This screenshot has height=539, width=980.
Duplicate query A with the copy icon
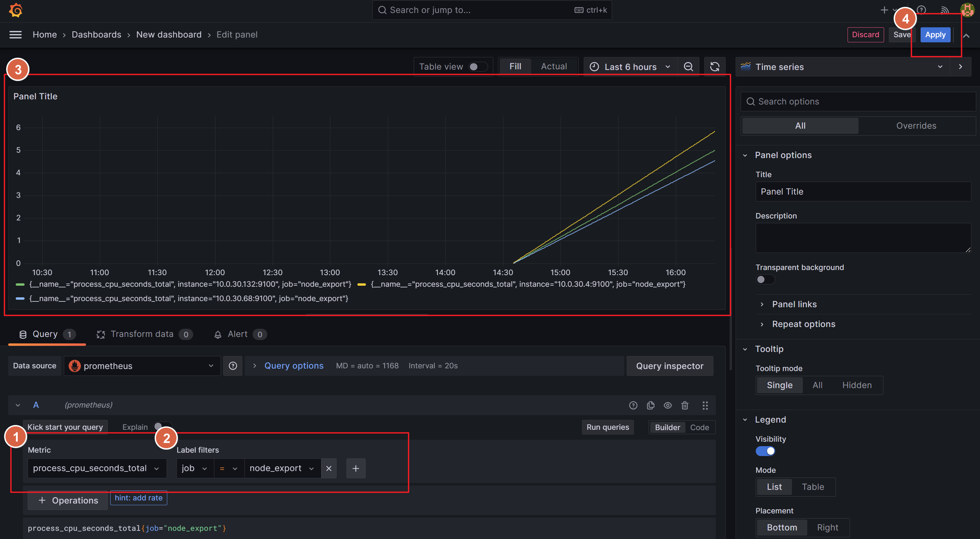pos(650,405)
